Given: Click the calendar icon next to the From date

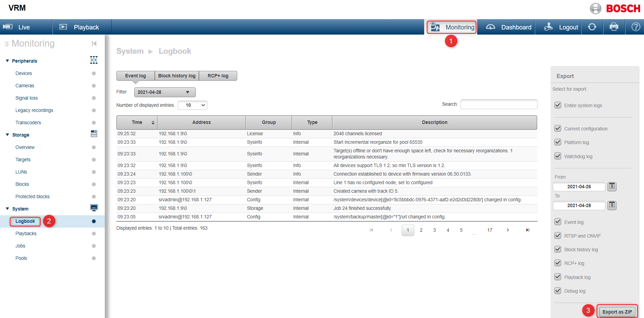Looking at the screenshot, I should click(x=612, y=186).
